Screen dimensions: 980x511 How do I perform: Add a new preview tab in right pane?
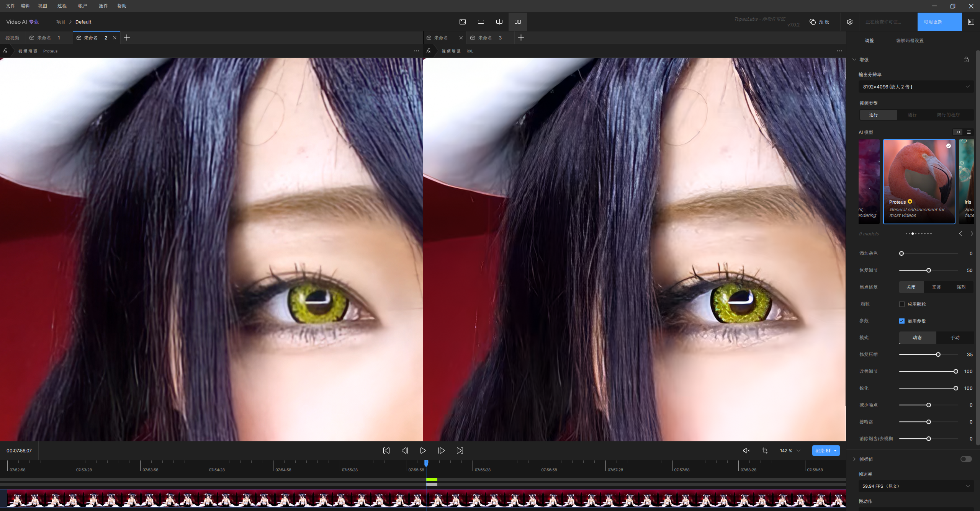[x=521, y=38]
